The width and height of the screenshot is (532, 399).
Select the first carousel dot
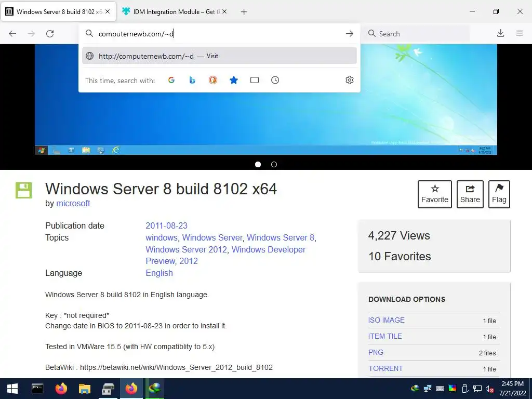258,165
